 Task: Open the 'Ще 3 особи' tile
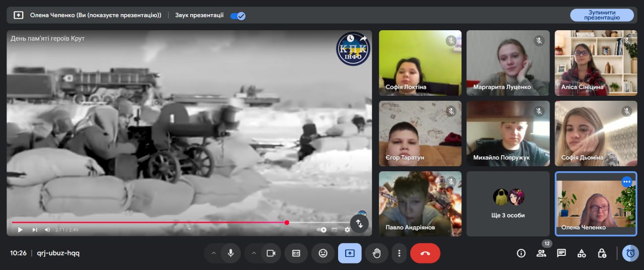coord(508,204)
